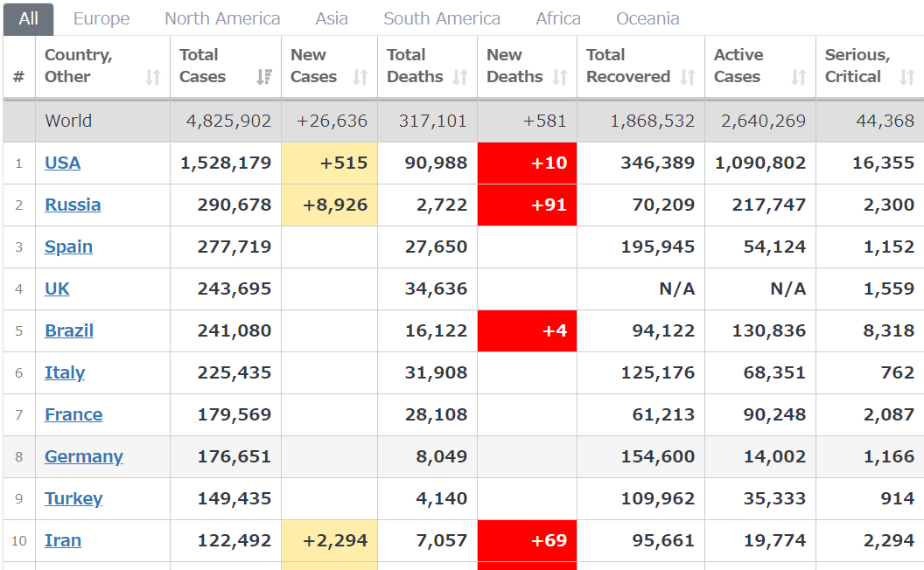924x570 pixels.
Task: Click France total recovered 61,213
Action: 663,414
